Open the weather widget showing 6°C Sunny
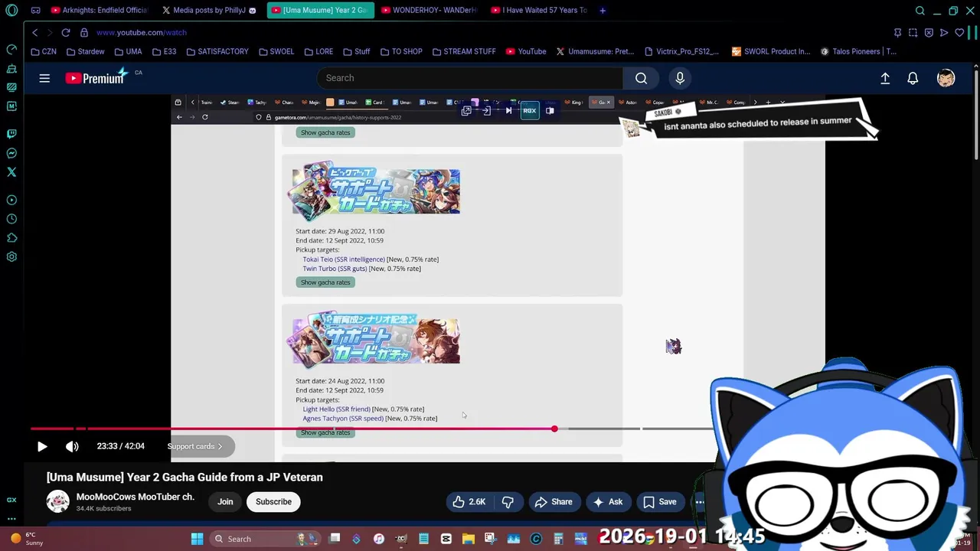 coord(27,539)
